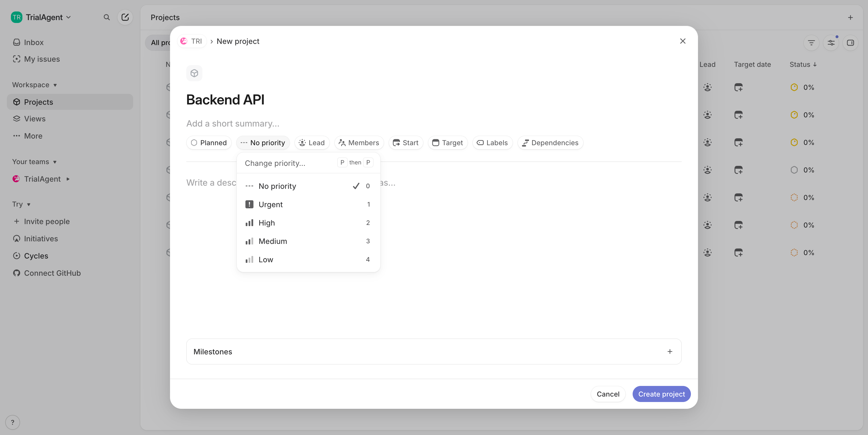Click the Create project button
Screen dimensions: 868x435
(661, 394)
